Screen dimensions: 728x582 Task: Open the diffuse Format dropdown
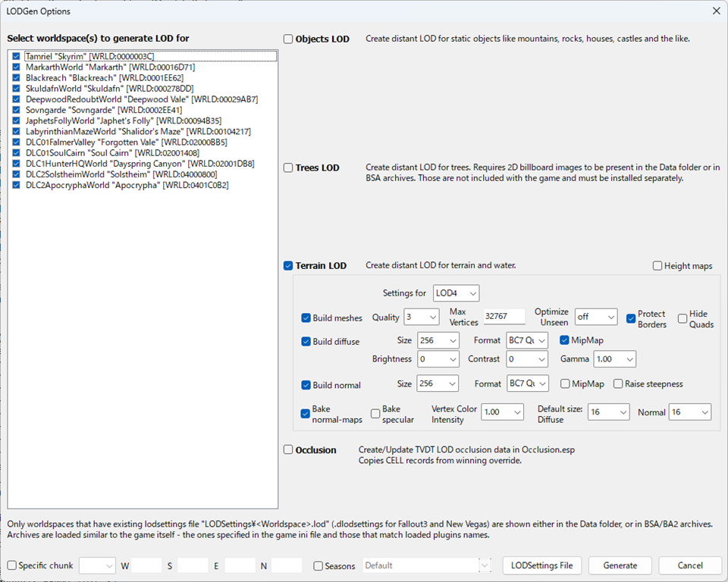point(527,341)
